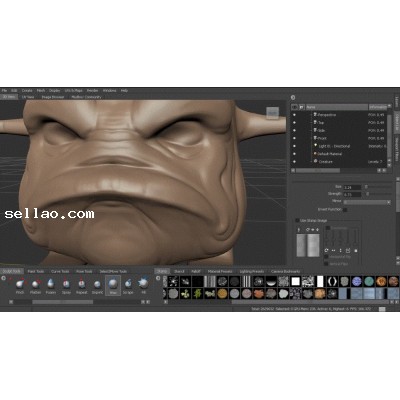Toggle the Horizontal Flip checkbox
The height and width of the screenshot is (400, 400).
coord(326,257)
